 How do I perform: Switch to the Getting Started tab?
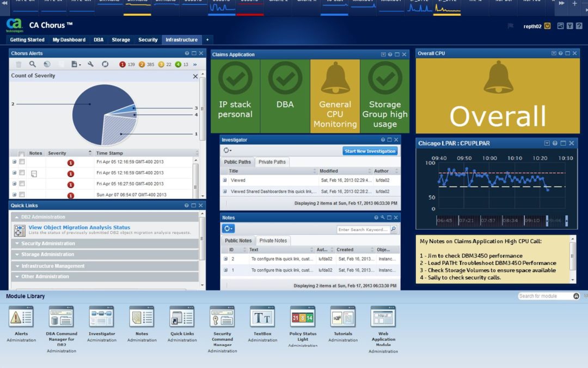tap(27, 39)
